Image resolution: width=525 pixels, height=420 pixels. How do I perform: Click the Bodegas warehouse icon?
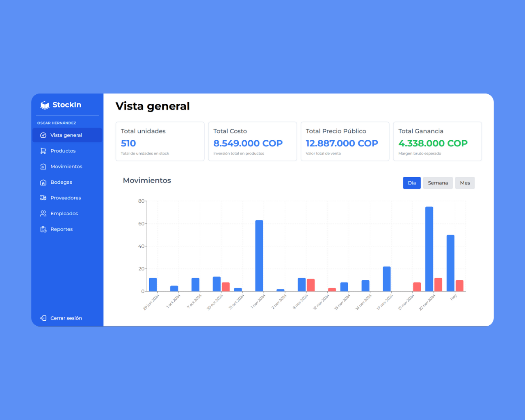point(43,183)
